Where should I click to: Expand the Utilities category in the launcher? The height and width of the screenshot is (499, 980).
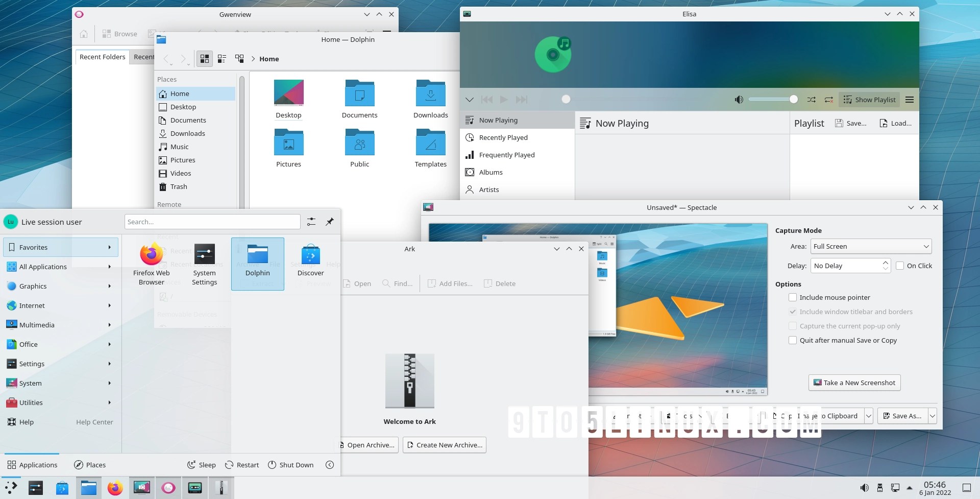click(61, 402)
